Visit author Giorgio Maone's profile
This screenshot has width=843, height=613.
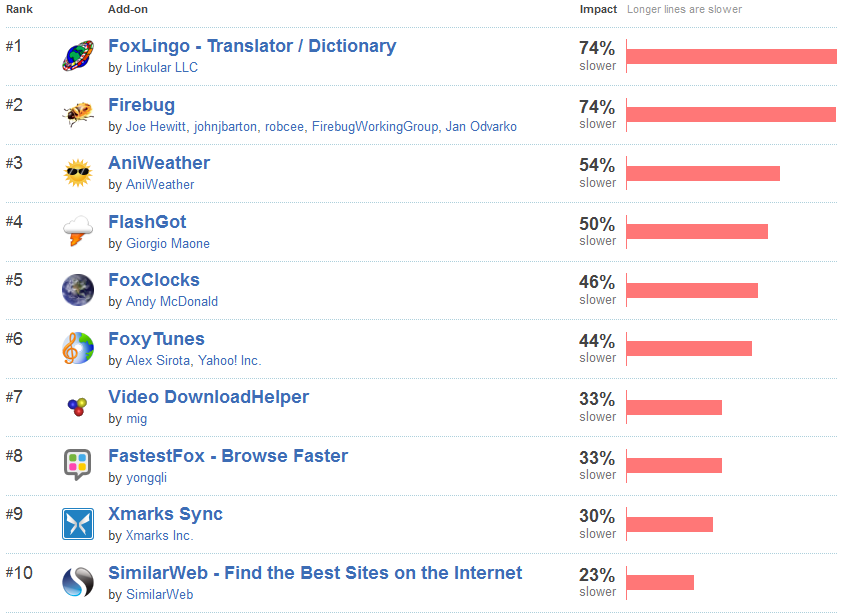coord(168,244)
